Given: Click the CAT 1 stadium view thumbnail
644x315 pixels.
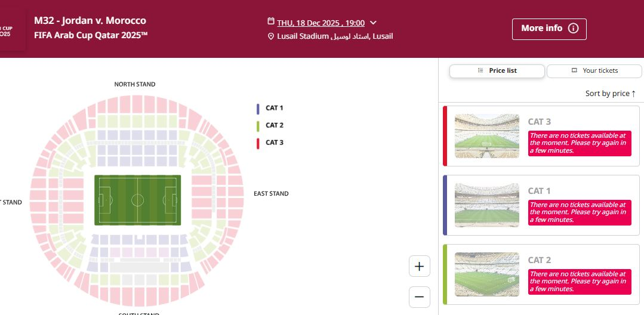Looking at the screenshot, I should (486, 205).
